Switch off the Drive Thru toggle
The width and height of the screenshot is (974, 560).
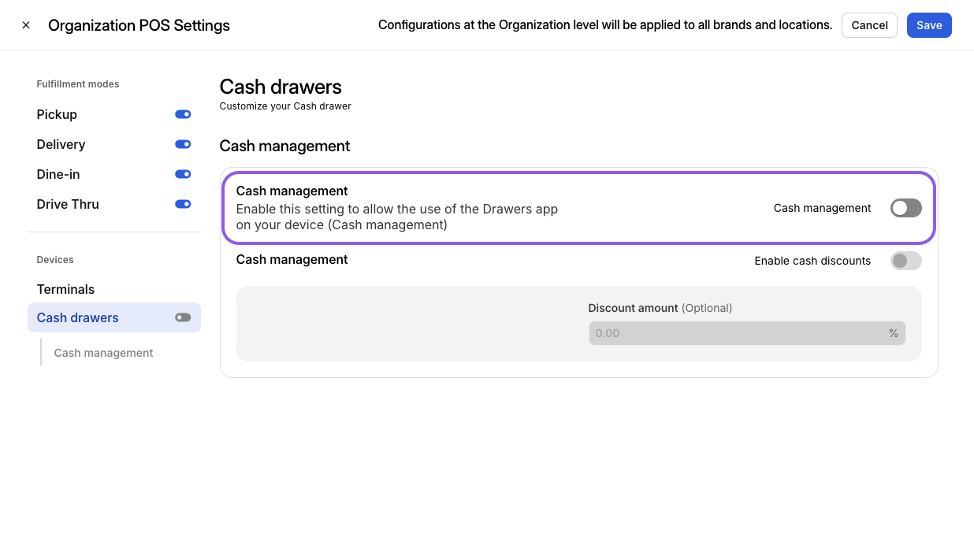click(183, 204)
